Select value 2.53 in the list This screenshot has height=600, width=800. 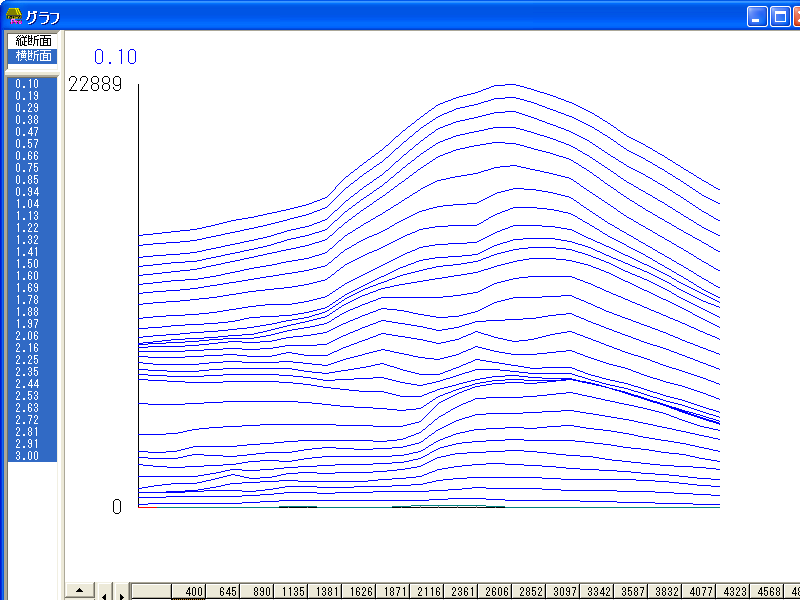click(x=33, y=395)
